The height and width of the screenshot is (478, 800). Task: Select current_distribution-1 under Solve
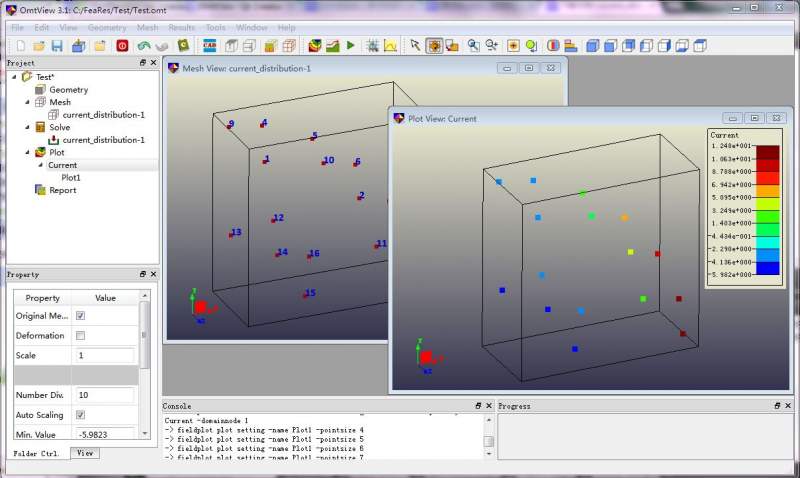click(x=104, y=140)
